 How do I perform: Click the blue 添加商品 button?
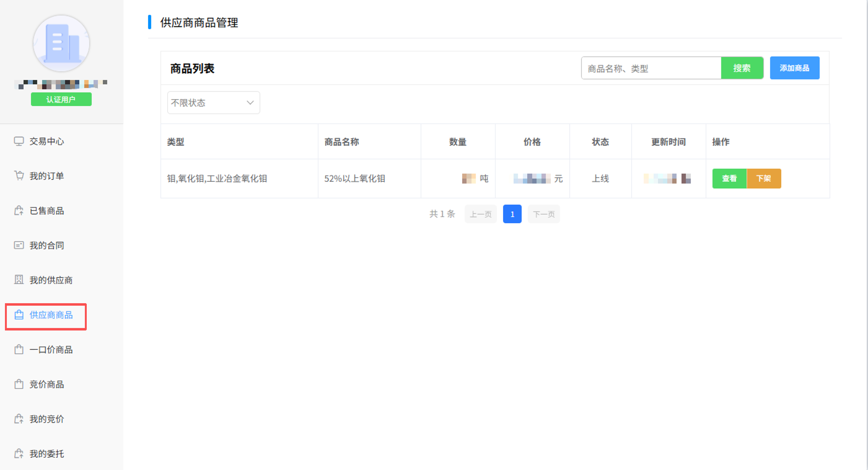[794, 68]
